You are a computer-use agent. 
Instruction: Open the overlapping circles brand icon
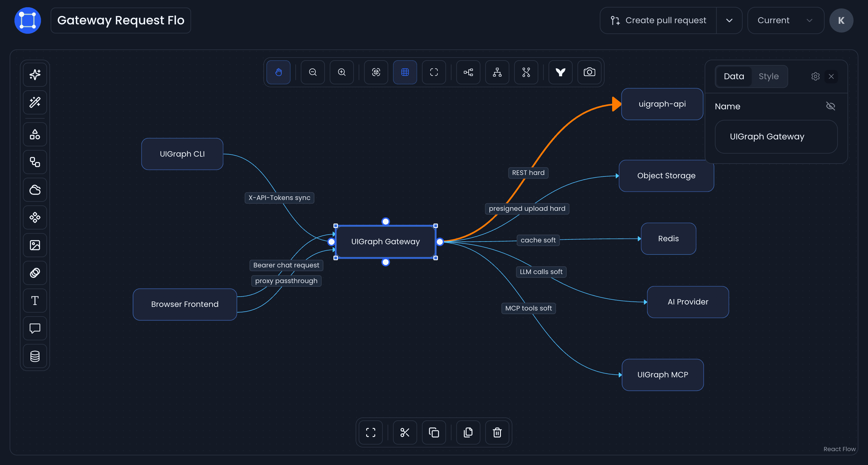(x=35, y=273)
